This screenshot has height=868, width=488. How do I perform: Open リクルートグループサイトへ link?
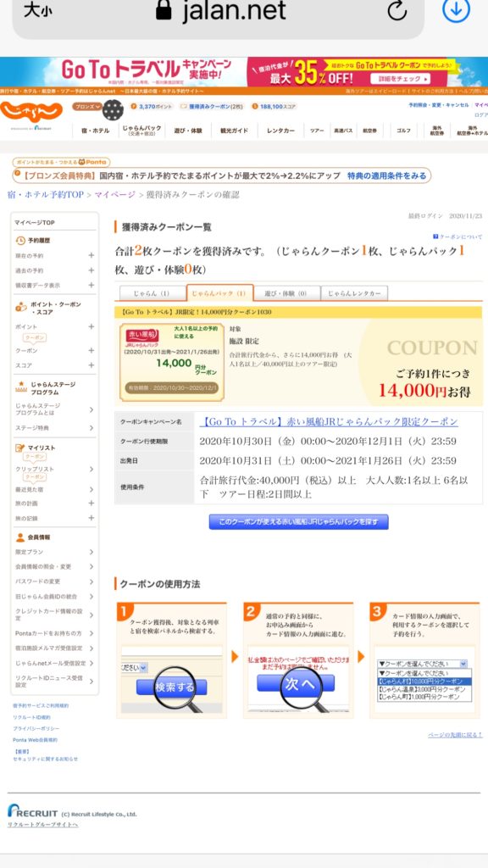pyautogui.click(x=42, y=825)
